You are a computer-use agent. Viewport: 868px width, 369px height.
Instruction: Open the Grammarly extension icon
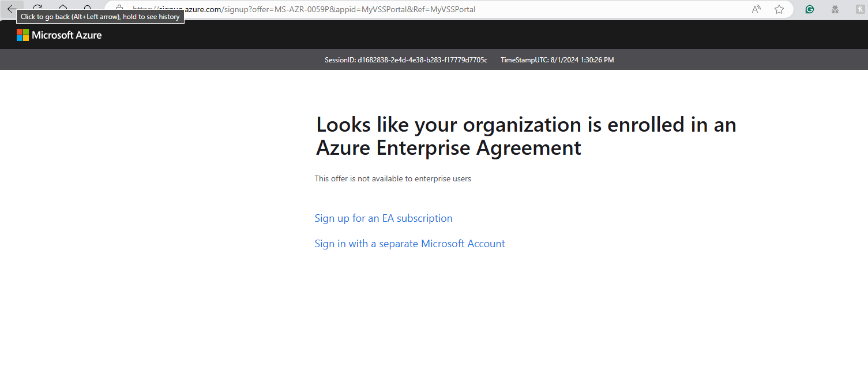(x=810, y=9)
